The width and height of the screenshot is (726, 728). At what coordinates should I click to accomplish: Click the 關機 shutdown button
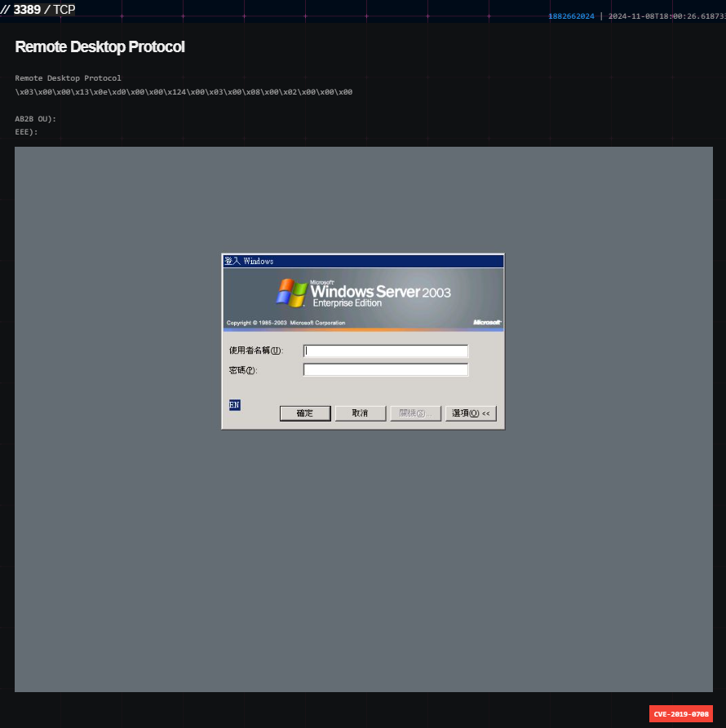click(416, 413)
